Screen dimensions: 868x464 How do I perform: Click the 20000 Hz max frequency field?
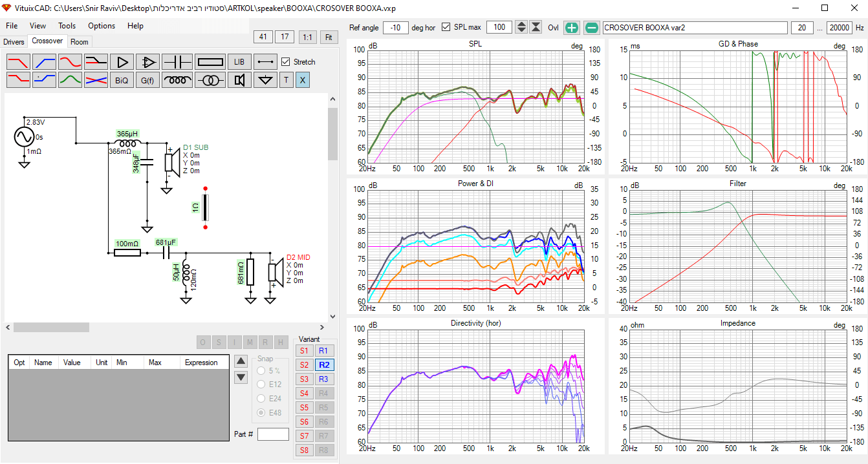839,28
